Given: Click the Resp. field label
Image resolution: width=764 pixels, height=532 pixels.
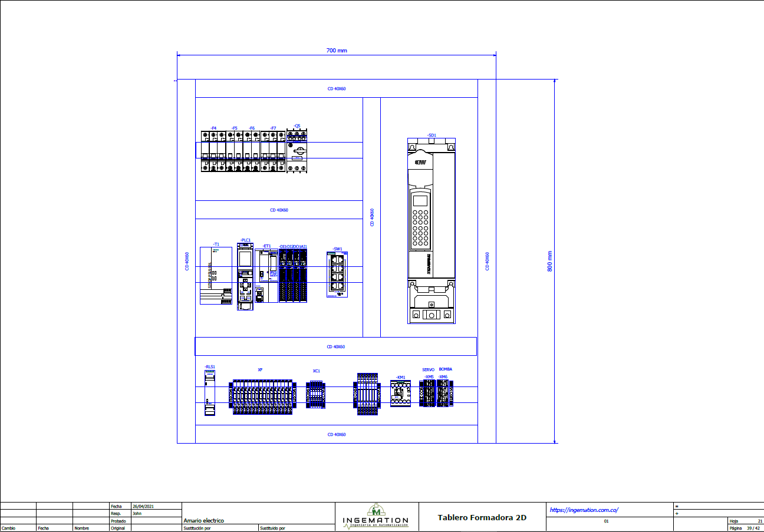Looking at the screenshot, I should tap(116, 513).
